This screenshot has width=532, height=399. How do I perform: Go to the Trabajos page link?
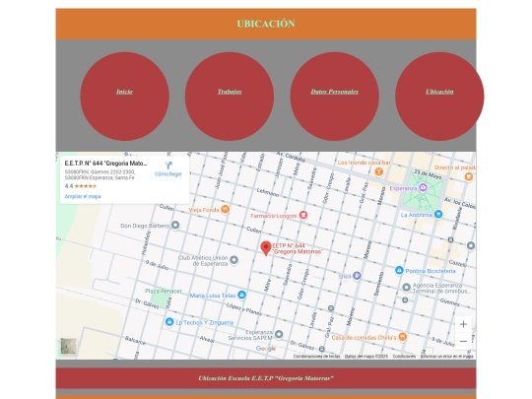pyautogui.click(x=230, y=92)
